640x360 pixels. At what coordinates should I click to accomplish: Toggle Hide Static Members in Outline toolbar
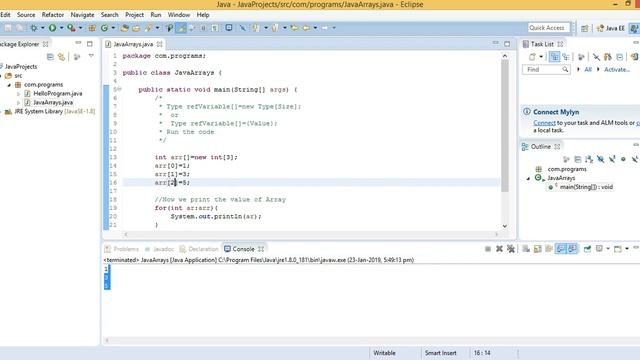(612, 159)
